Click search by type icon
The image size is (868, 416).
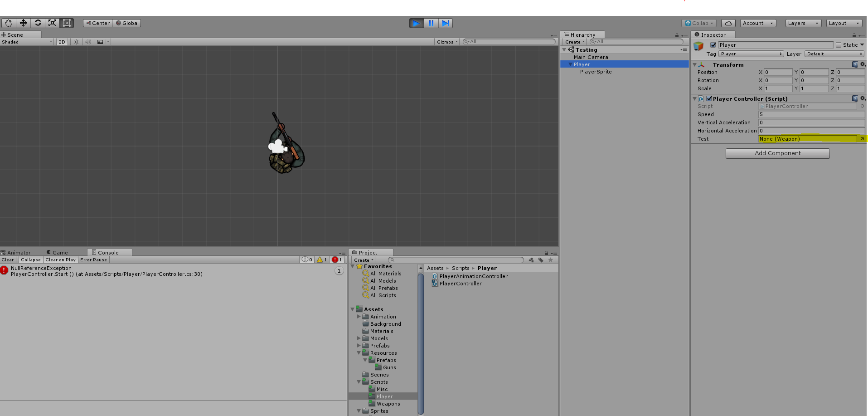tap(531, 260)
